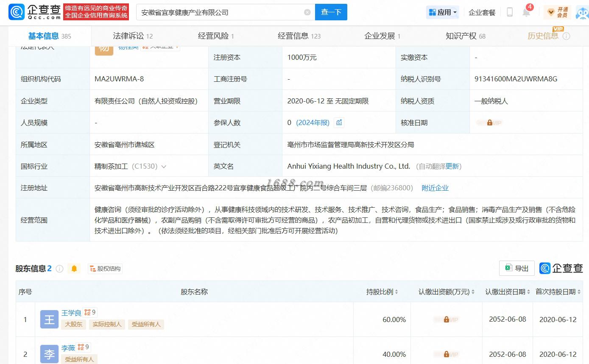Click the 1000万元 registered capital value
This screenshot has width=589, height=364.
302,57
